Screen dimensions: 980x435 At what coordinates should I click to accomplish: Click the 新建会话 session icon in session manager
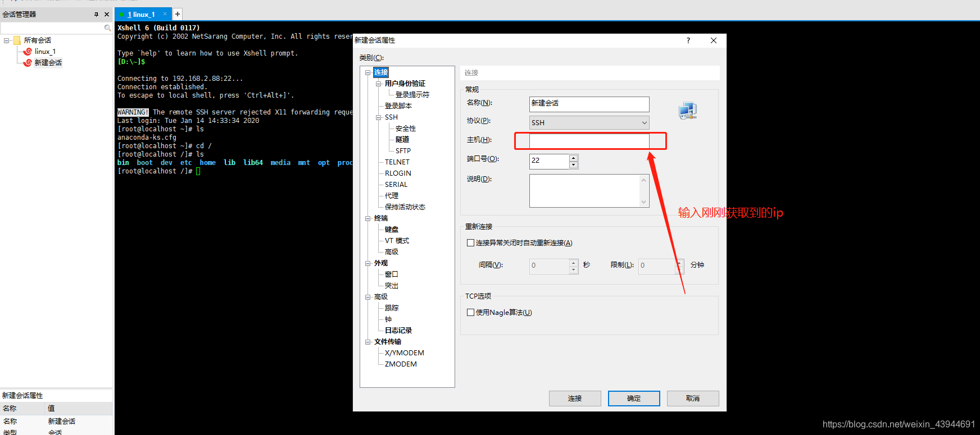click(27, 62)
